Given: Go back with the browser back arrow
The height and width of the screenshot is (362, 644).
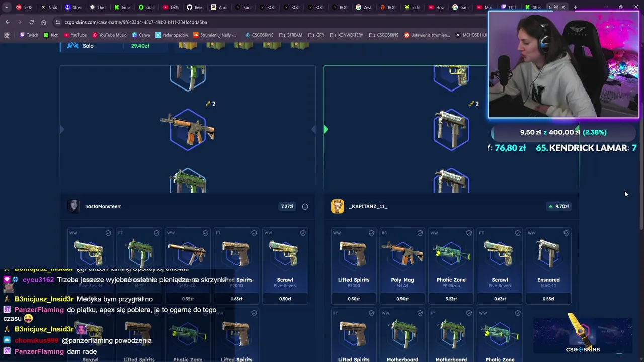Looking at the screenshot, I should 7,22.
